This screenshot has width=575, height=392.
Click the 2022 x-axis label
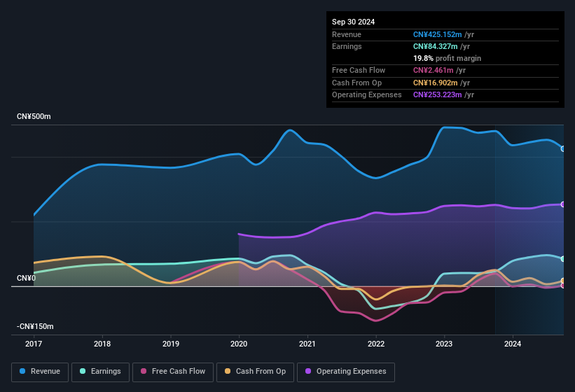tap(376, 344)
